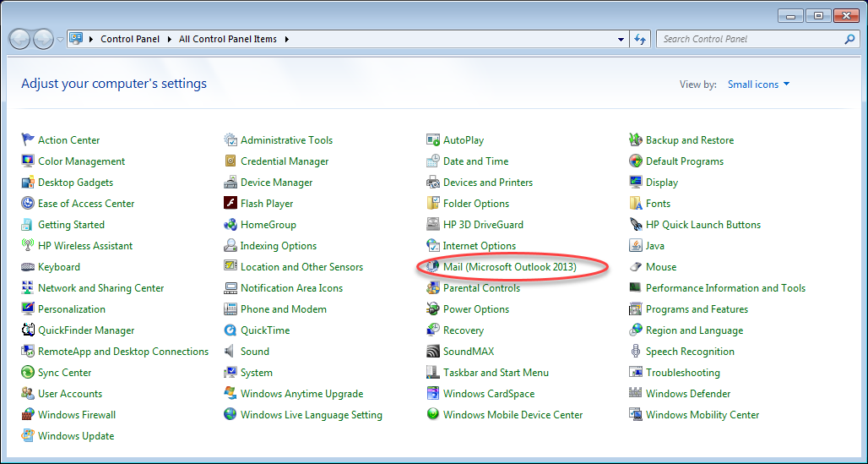This screenshot has height=464, width=868.
Task: Click the Flash Player icon
Action: point(231,204)
